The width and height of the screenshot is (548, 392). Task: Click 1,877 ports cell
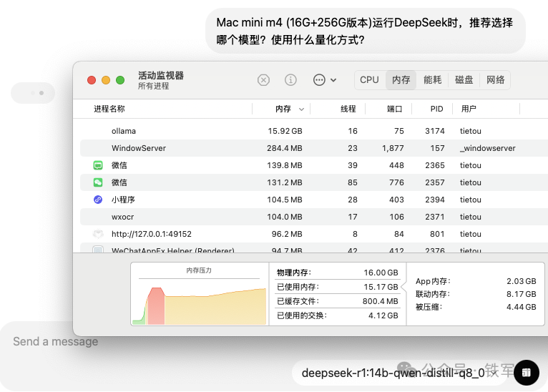pyautogui.click(x=393, y=148)
